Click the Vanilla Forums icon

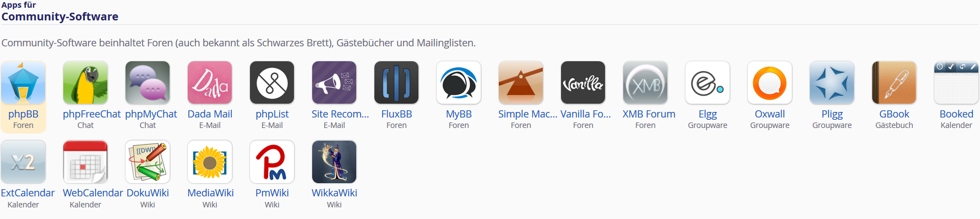583,83
